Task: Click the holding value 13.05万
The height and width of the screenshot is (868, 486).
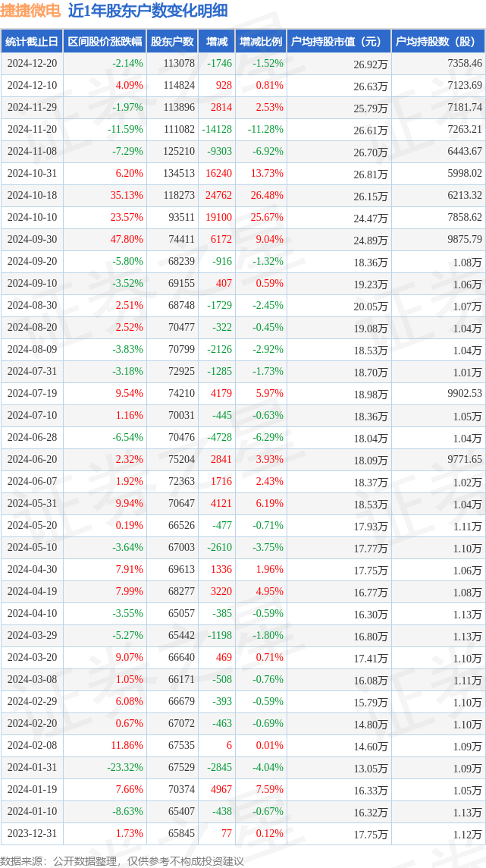Action: click(371, 768)
